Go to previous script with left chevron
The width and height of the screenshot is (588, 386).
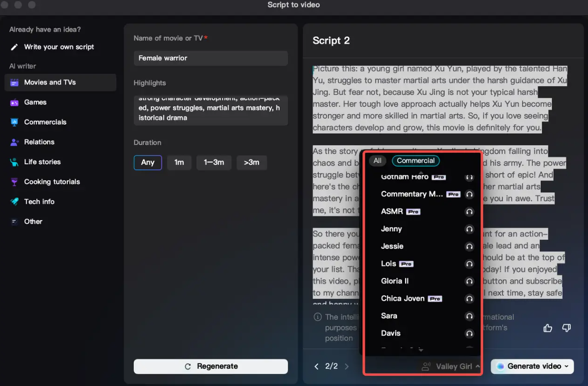pos(316,366)
